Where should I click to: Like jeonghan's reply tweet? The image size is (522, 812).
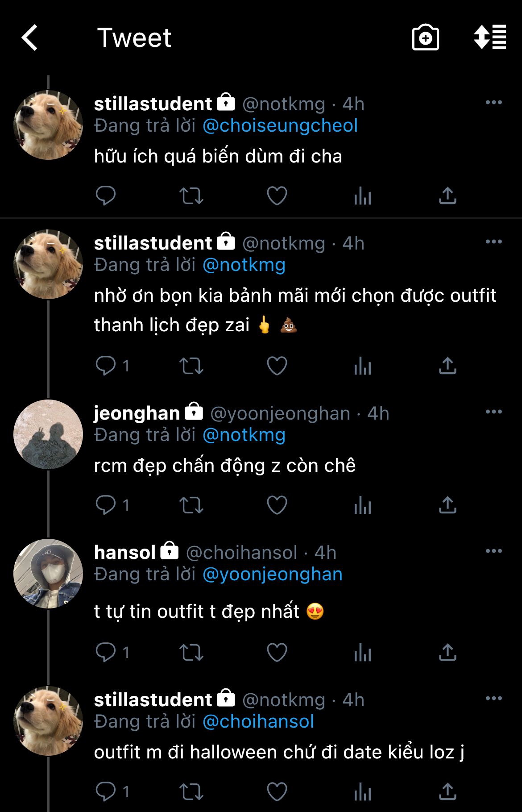[x=277, y=505]
